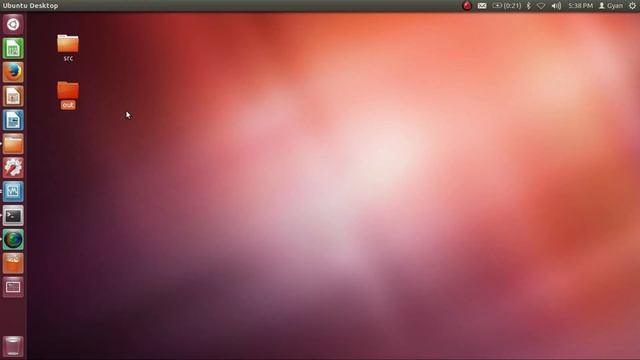Launch LibreOffice Writer from the launcher
The image size is (640, 360).
coord(13,120)
